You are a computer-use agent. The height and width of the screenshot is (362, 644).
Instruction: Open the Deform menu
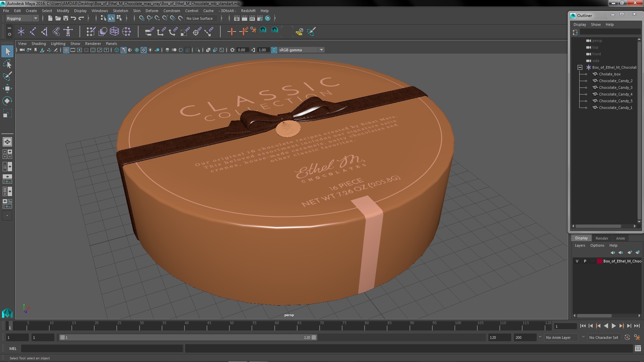click(x=152, y=11)
